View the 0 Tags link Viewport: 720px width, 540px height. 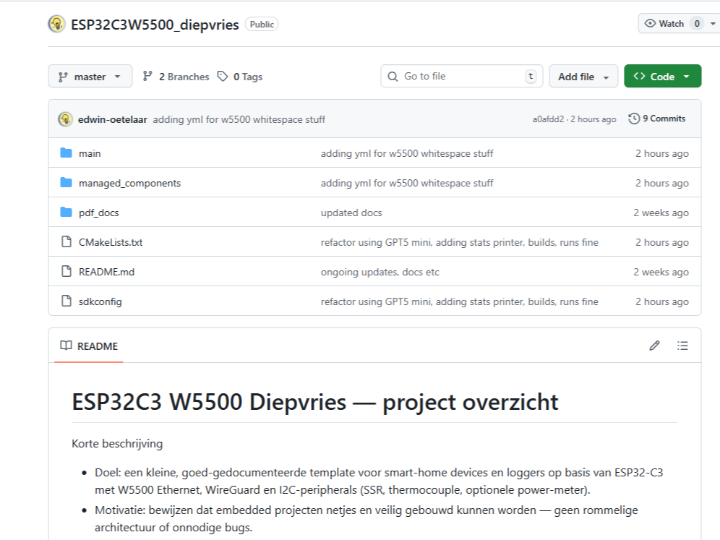(x=240, y=76)
